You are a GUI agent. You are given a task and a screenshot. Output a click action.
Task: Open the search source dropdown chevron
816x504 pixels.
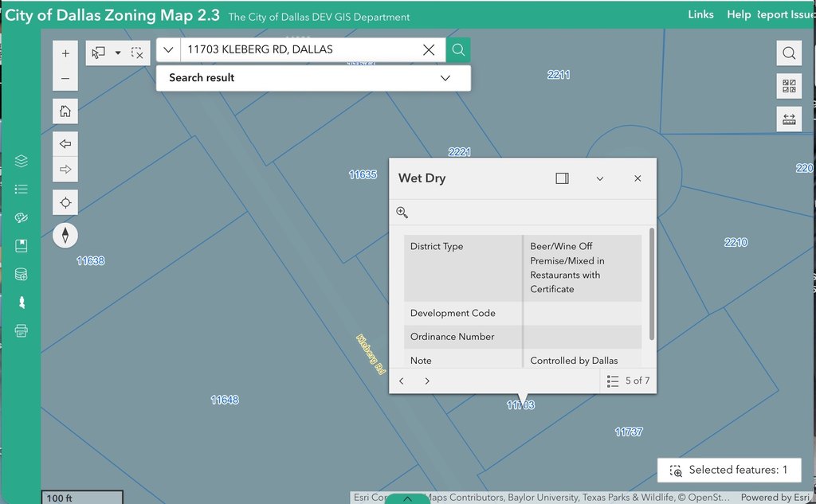click(168, 50)
